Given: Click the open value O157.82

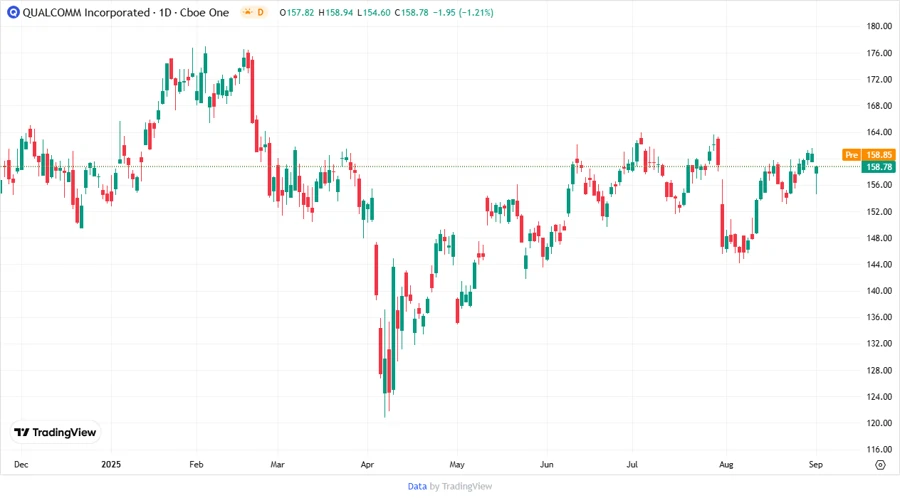Looking at the screenshot, I should point(297,12).
